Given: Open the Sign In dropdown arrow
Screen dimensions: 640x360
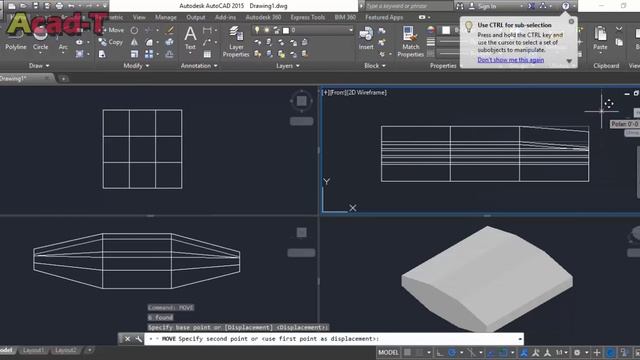Looking at the screenshot, I should click(522, 6).
